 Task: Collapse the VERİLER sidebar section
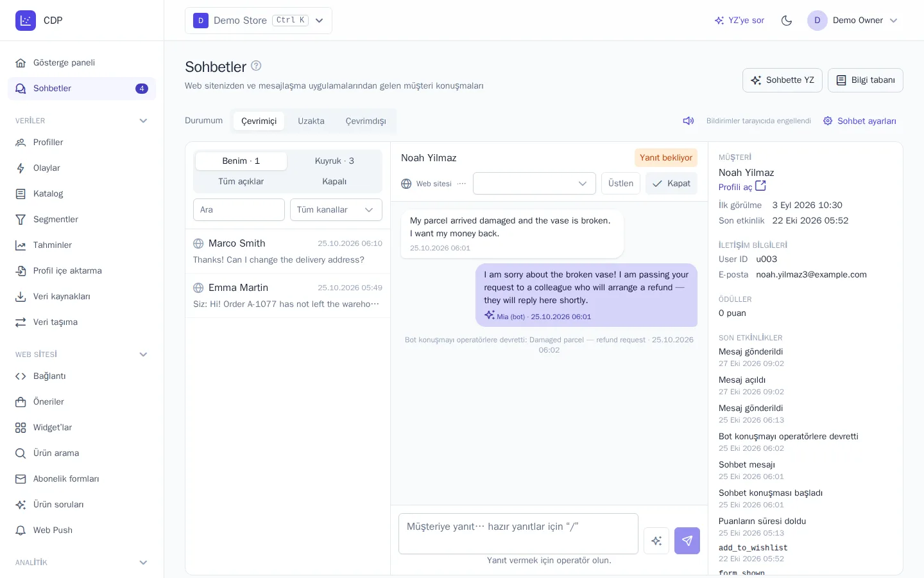143,121
